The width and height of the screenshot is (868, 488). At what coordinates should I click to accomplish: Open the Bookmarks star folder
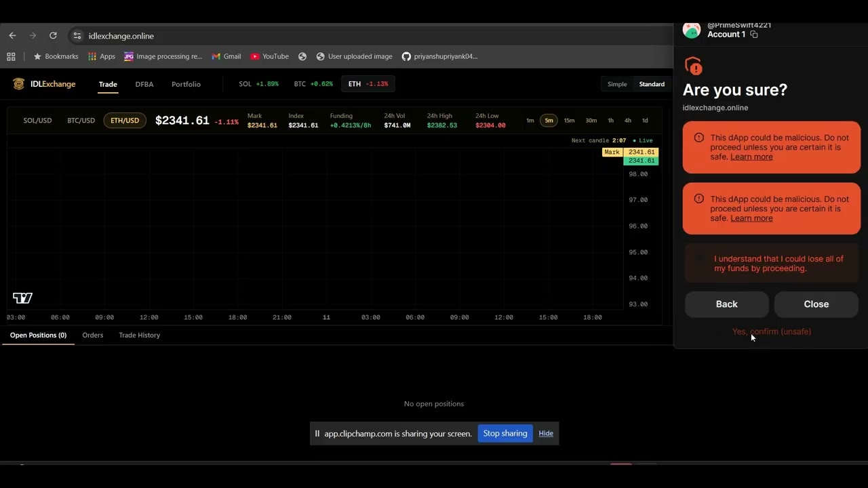click(56, 56)
